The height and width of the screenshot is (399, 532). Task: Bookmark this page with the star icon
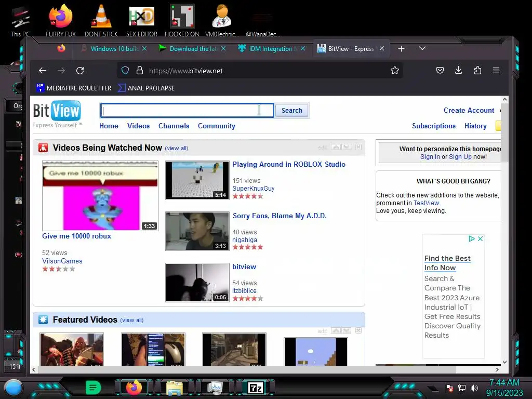tap(395, 71)
